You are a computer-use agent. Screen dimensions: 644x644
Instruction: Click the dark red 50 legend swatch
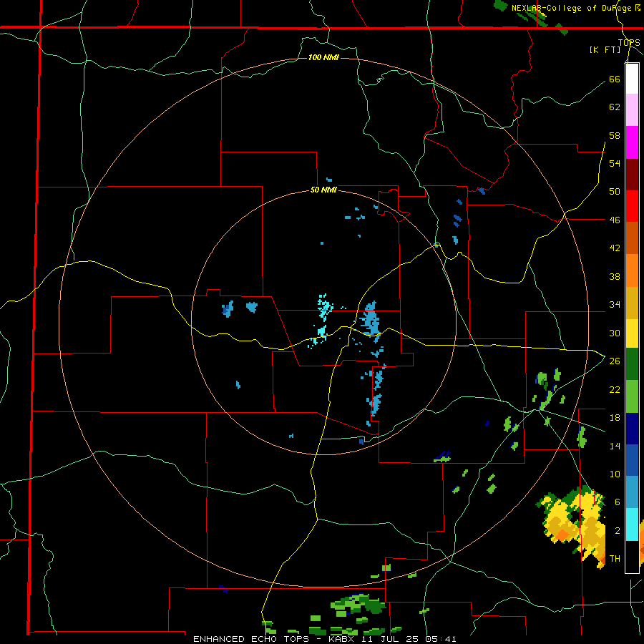tap(632, 175)
